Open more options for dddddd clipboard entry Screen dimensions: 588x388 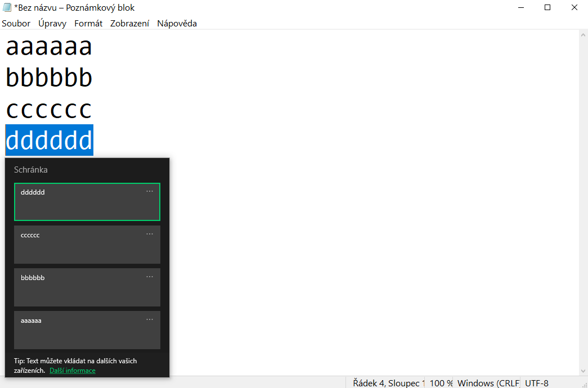[150, 192]
